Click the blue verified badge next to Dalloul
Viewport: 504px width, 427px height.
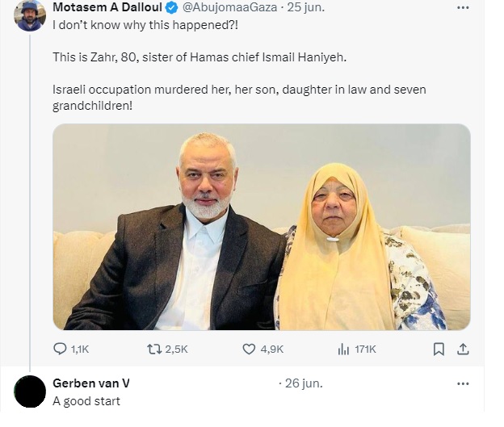coord(172,8)
